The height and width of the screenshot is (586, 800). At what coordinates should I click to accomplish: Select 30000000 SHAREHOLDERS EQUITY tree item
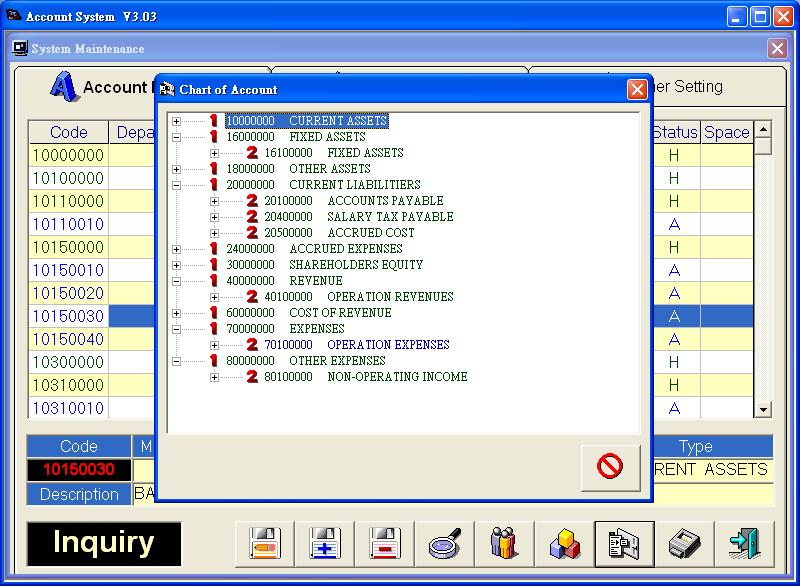coord(324,265)
